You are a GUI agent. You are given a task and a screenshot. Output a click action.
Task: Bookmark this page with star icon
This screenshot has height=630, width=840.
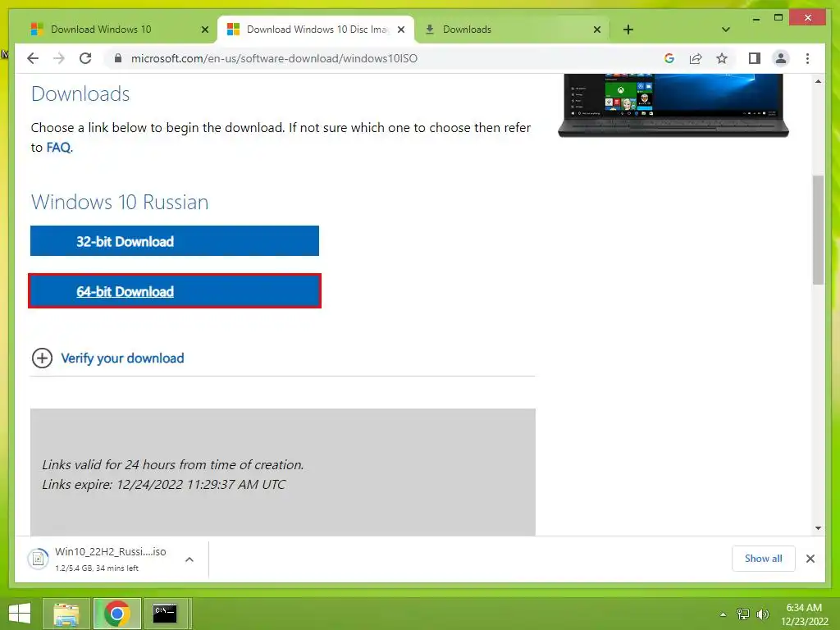pyautogui.click(x=722, y=58)
